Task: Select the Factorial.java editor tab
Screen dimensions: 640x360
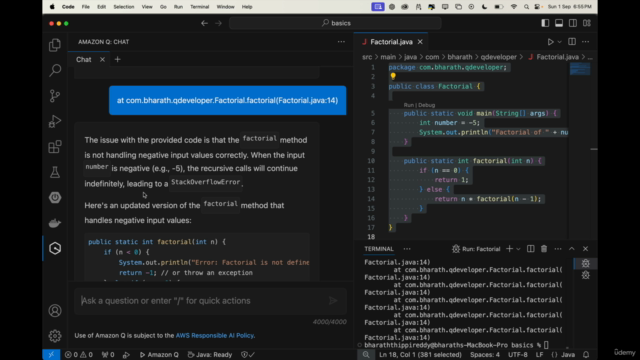Action: click(391, 42)
